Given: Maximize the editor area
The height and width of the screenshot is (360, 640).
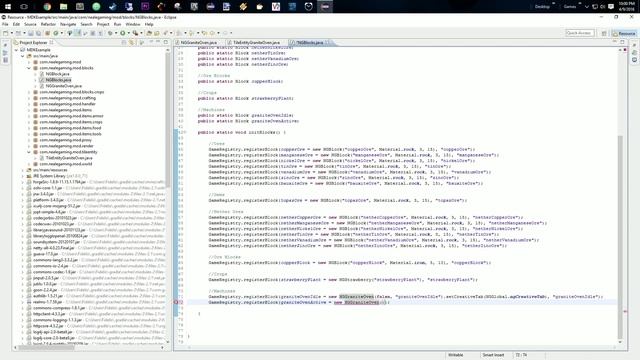Looking at the screenshot, I should pyautogui.click(x=622, y=42).
